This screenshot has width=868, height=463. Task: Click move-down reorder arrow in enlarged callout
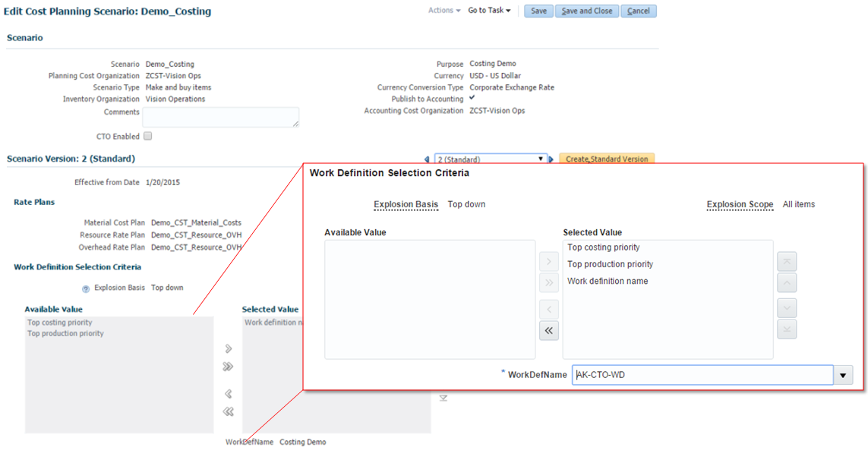pyautogui.click(x=787, y=308)
